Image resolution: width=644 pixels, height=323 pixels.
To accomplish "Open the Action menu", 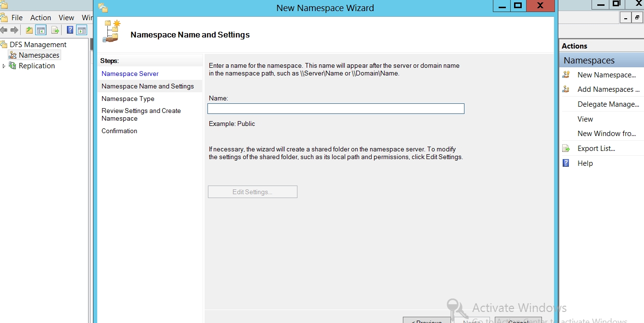I will point(40,17).
